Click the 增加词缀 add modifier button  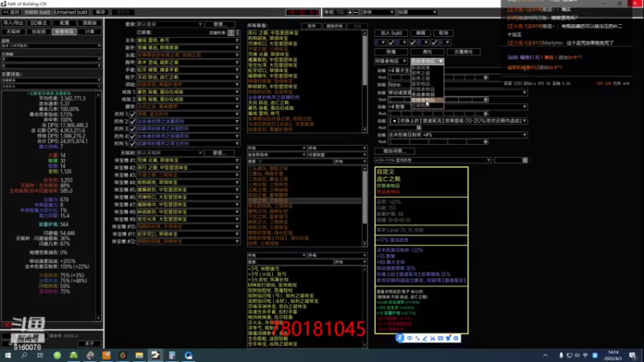(394, 151)
